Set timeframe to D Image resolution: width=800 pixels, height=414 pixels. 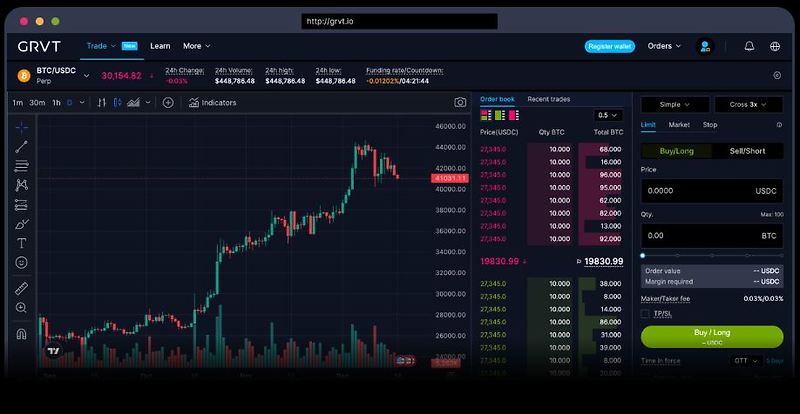pos(70,103)
